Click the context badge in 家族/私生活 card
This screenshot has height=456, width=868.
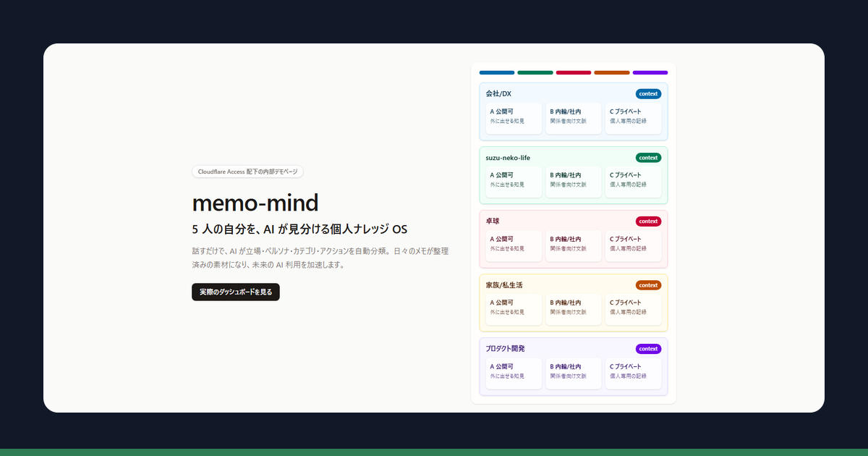point(649,284)
